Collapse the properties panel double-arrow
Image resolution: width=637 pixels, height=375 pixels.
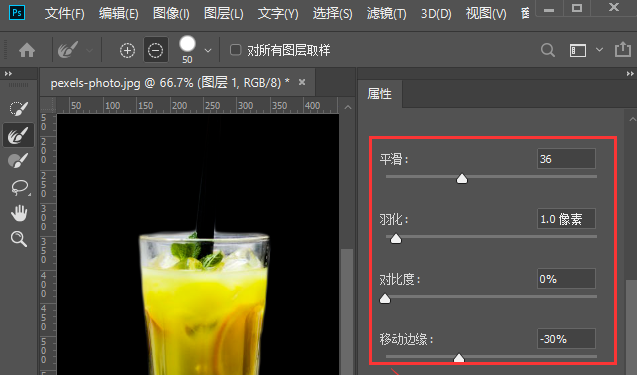click(x=630, y=74)
